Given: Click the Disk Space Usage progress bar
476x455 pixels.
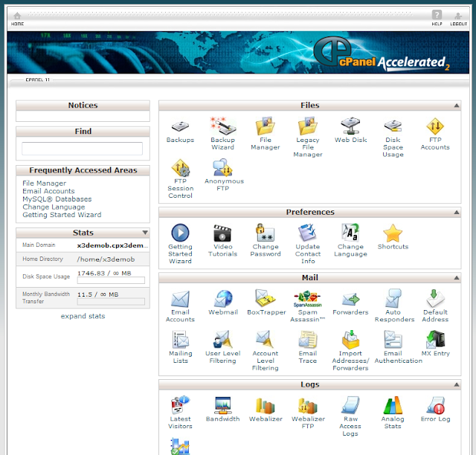Looking at the screenshot, I should coord(111,280).
